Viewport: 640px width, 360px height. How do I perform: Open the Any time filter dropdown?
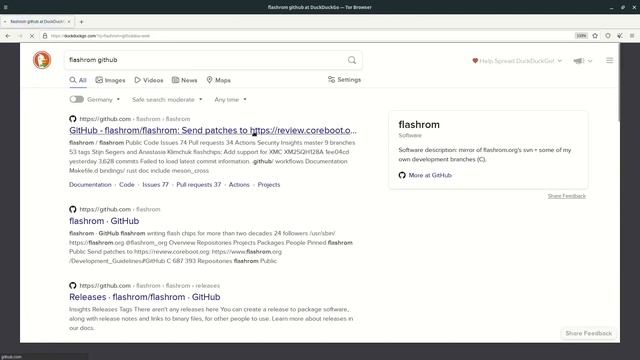[x=231, y=100]
